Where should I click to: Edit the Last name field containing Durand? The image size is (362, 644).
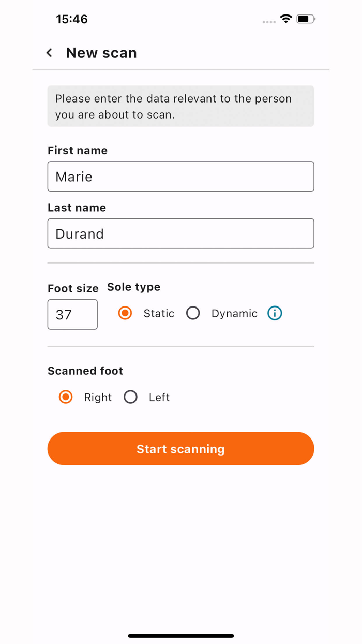click(180, 233)
